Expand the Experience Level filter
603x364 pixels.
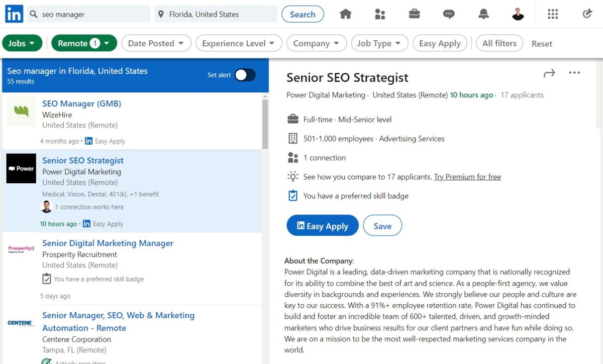tap(239, 43)
